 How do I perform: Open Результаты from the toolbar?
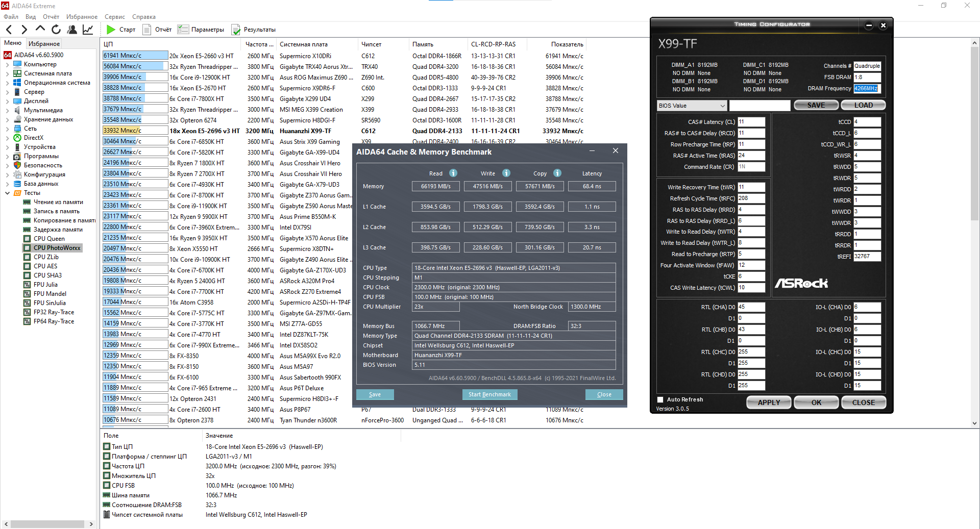[x=254, y=30]
